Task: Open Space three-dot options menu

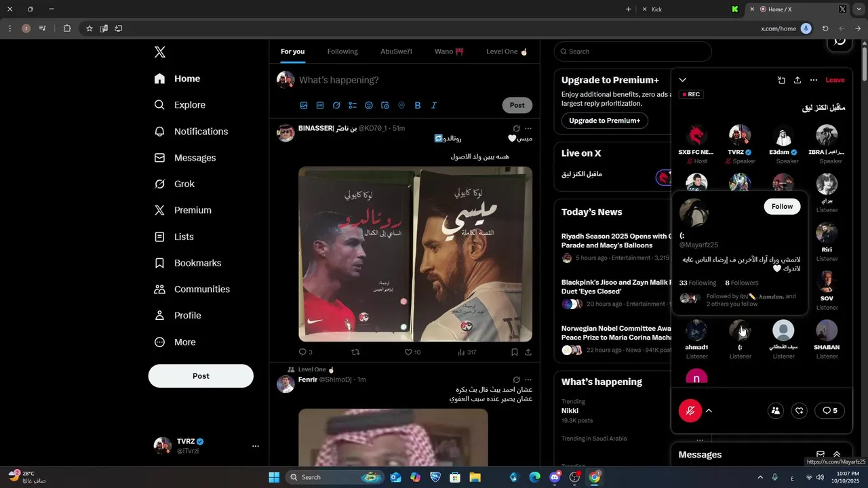Action: click(x=814, y=80)
